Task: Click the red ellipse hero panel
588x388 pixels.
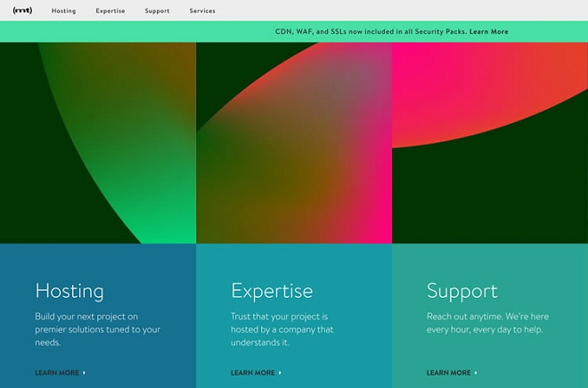Action: tap(490, 143)
